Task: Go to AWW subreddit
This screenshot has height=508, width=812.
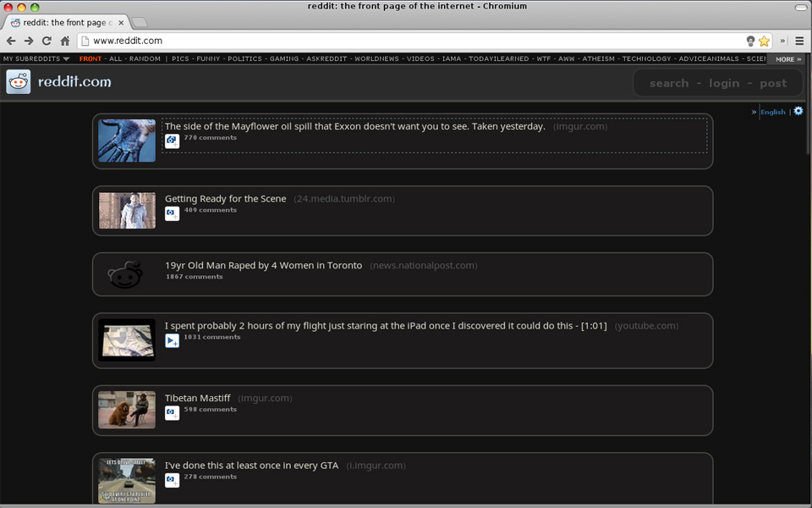Action: tap(567, 59)
